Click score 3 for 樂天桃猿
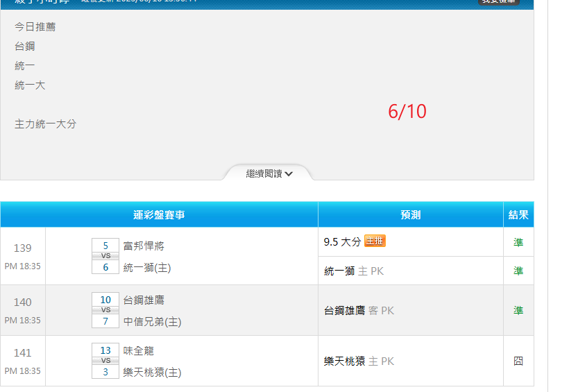This screenshot has height=392, width=569. 105,372
